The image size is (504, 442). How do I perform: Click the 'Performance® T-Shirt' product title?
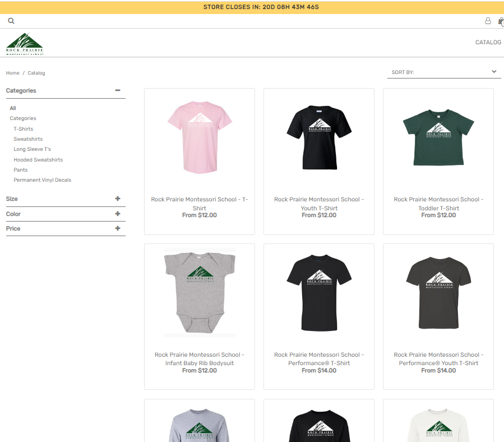click(x=319, y=358)
